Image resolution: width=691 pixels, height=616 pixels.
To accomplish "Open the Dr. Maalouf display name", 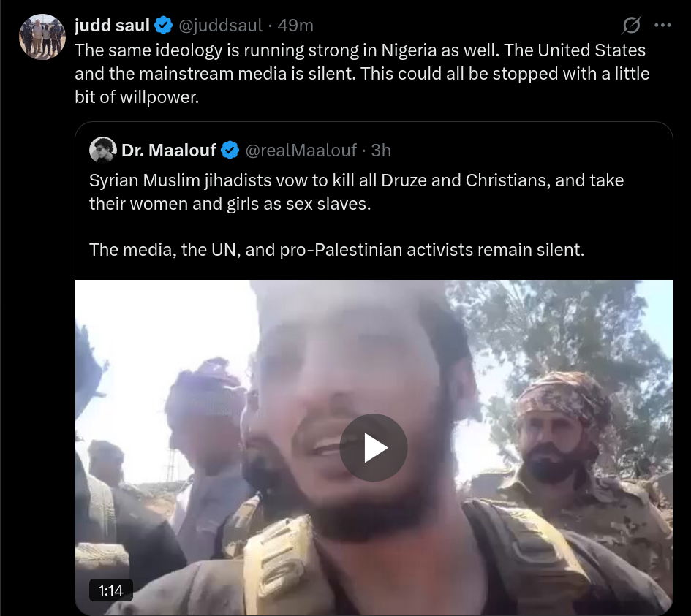I will 169,150.
